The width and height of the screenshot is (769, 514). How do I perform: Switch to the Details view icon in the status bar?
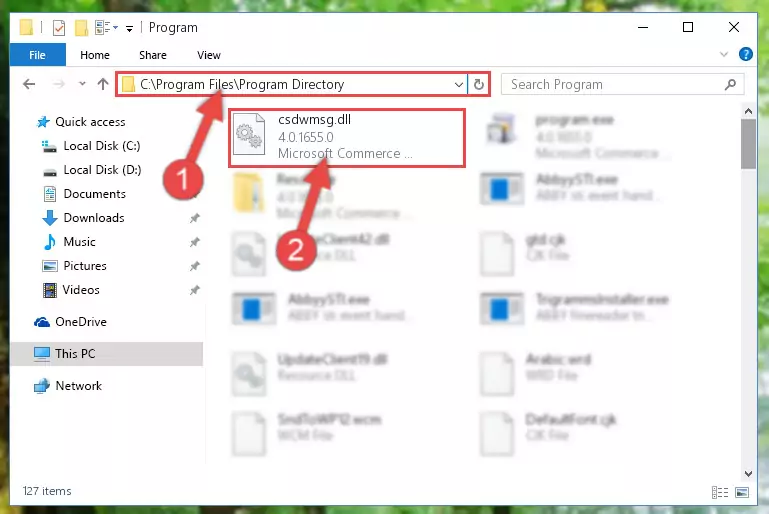point(719,492)
